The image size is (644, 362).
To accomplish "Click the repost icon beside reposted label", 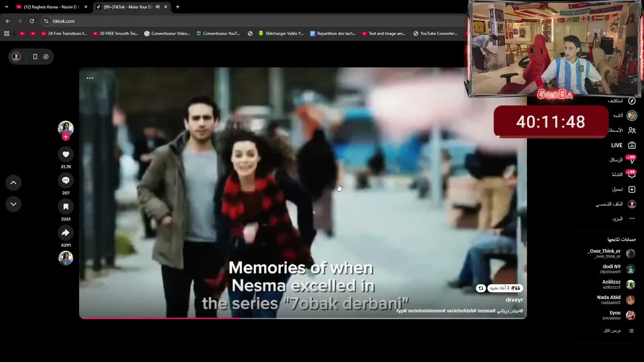I will pos(481,288).
